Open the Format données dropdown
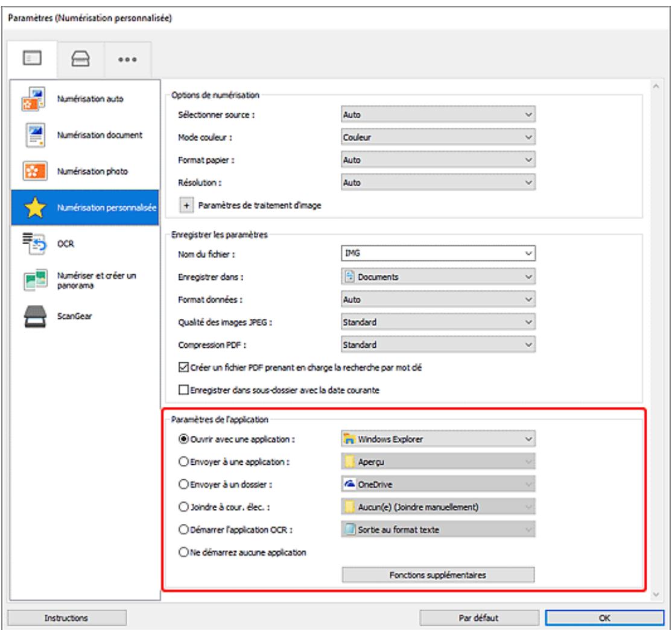The image size is (672, 630). pyautogui.click(x=438, y=300)
